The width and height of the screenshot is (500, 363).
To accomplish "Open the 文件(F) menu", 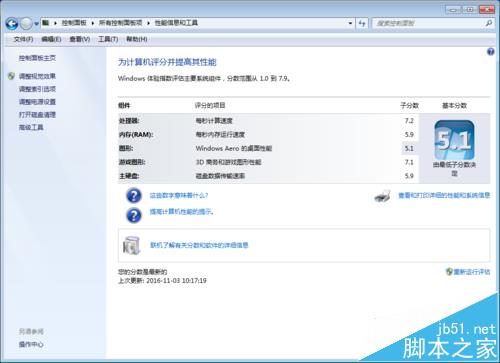I will (x=23, y=39).
